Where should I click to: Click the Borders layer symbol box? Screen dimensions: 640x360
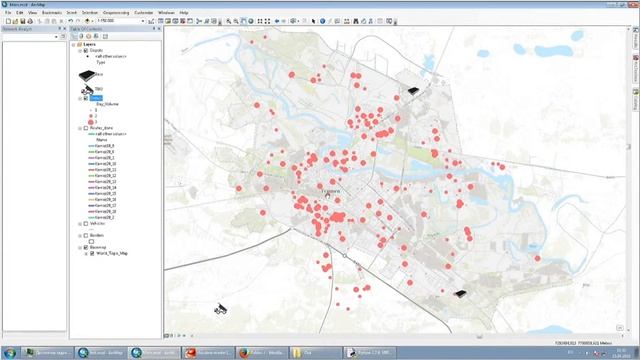pos(91,241)
